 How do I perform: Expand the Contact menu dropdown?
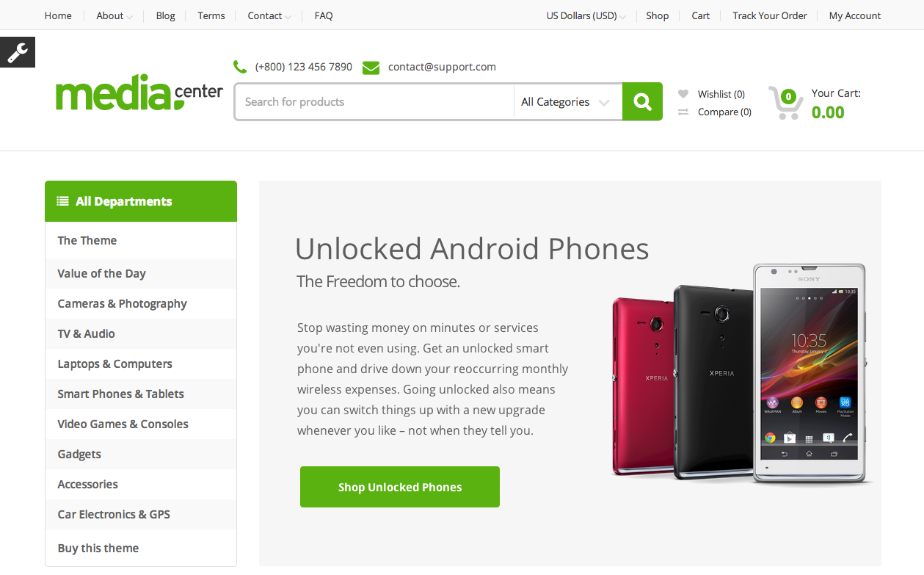coord(269,15)
